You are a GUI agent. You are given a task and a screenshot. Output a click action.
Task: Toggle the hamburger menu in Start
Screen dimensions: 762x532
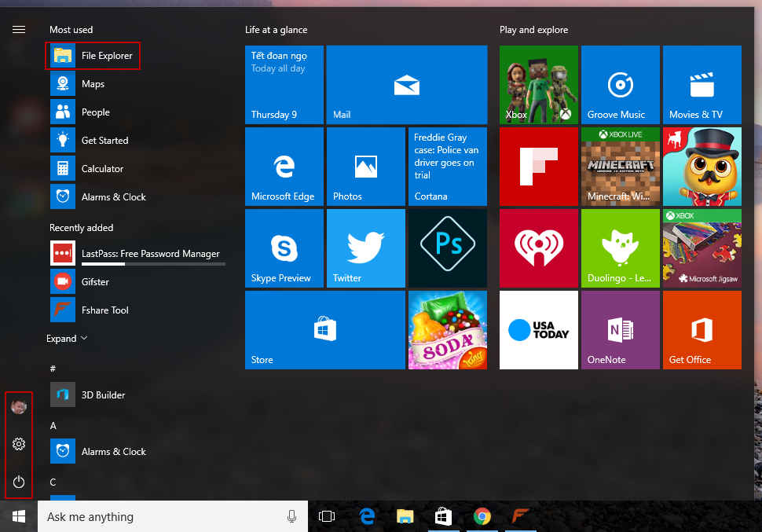(19, 30)
